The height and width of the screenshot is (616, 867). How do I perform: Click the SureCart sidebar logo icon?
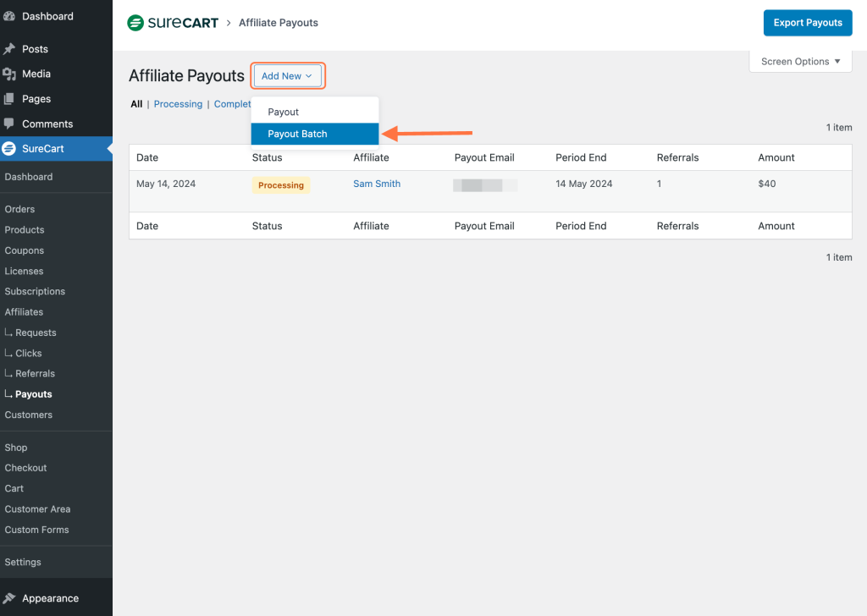tap(9, 149)
